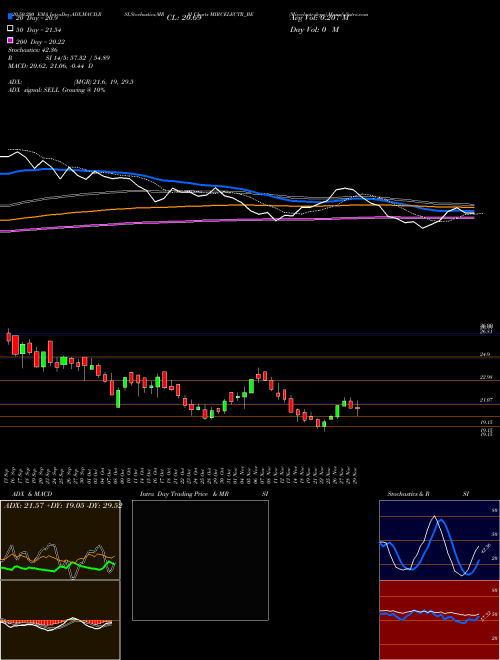Click the magenta 200 Day EMA legend swatch
This screenshot has height=660, width=500.
click(x=10, y=41)
